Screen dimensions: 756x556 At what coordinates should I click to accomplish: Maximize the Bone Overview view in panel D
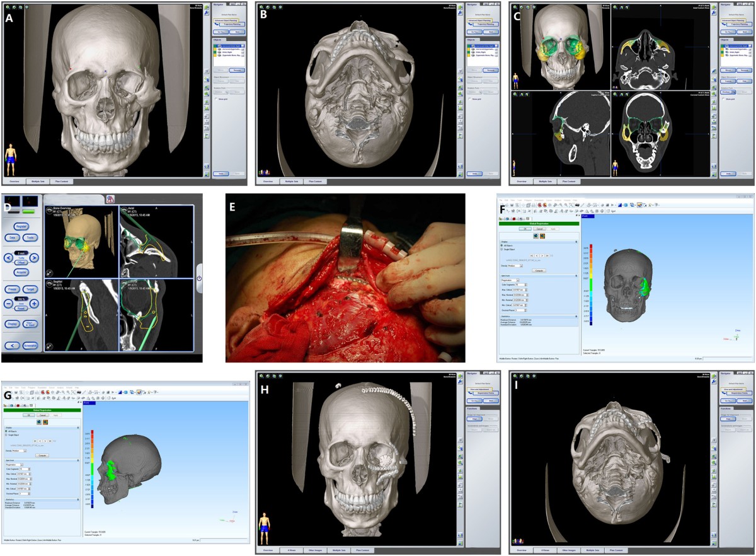pos(49,273)
